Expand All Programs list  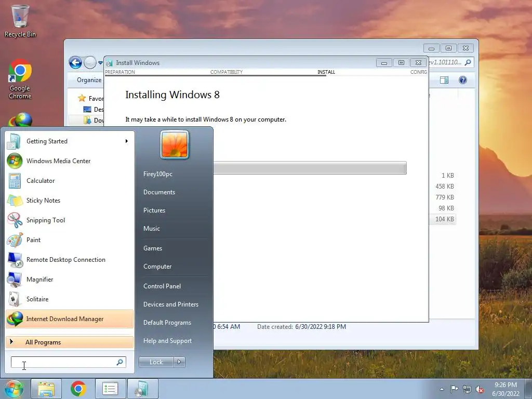70,342
